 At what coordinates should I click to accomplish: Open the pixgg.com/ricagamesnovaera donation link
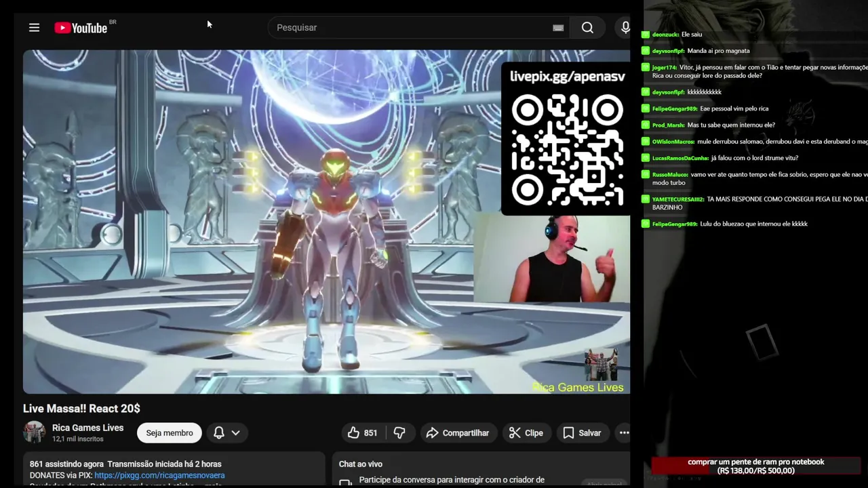pyautogui.click(x=159, y=476)
